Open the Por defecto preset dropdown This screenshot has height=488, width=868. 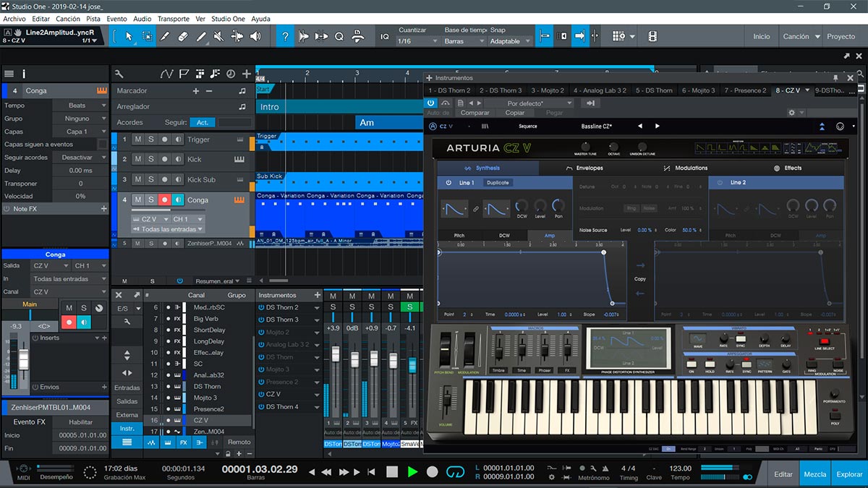click(529, 103)
